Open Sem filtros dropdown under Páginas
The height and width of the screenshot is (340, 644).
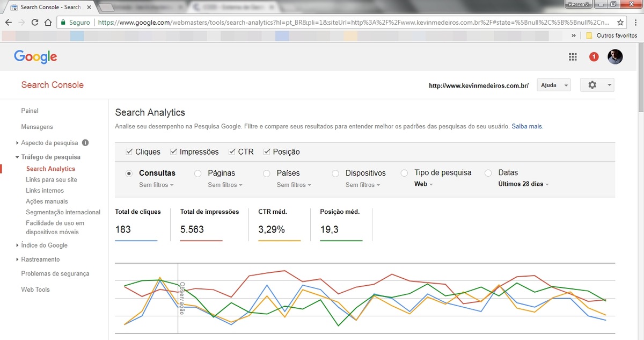click(225, 185)
